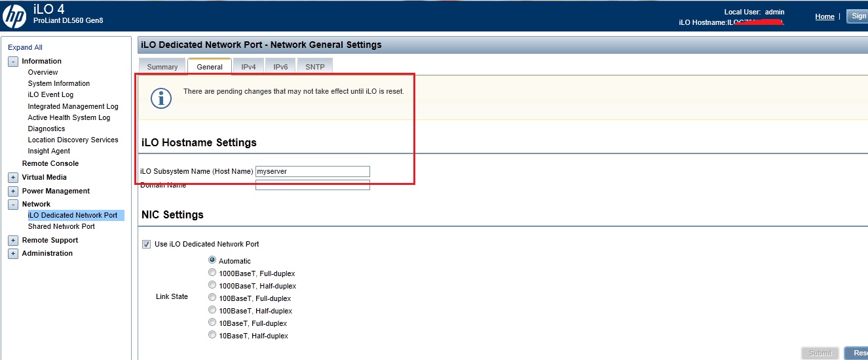
Task: Click the Home link in header
Action: coord(825,16)
